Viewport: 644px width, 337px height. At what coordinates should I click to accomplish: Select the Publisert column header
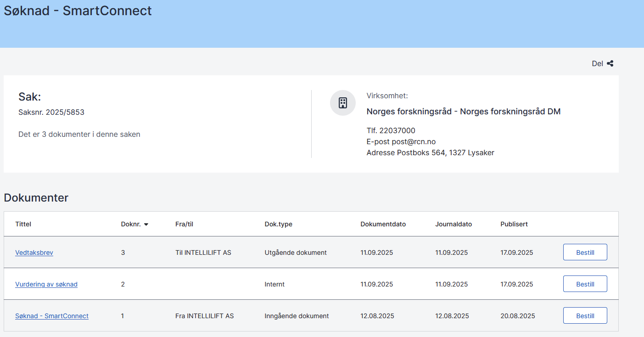pos(514,224)
